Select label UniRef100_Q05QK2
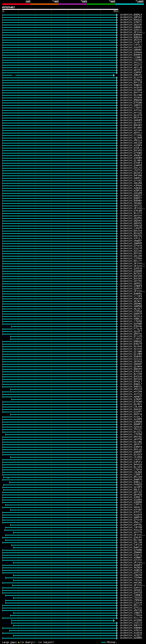 point(131,80)
